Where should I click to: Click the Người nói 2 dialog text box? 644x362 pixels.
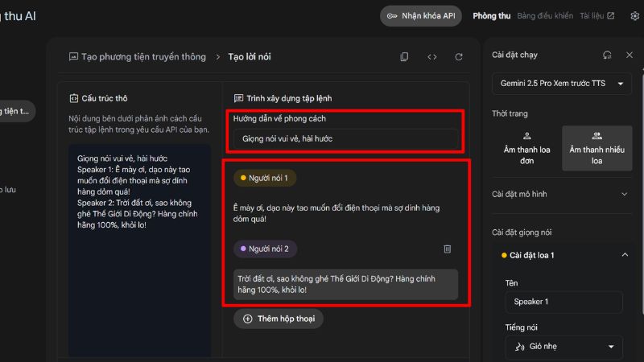345,284
